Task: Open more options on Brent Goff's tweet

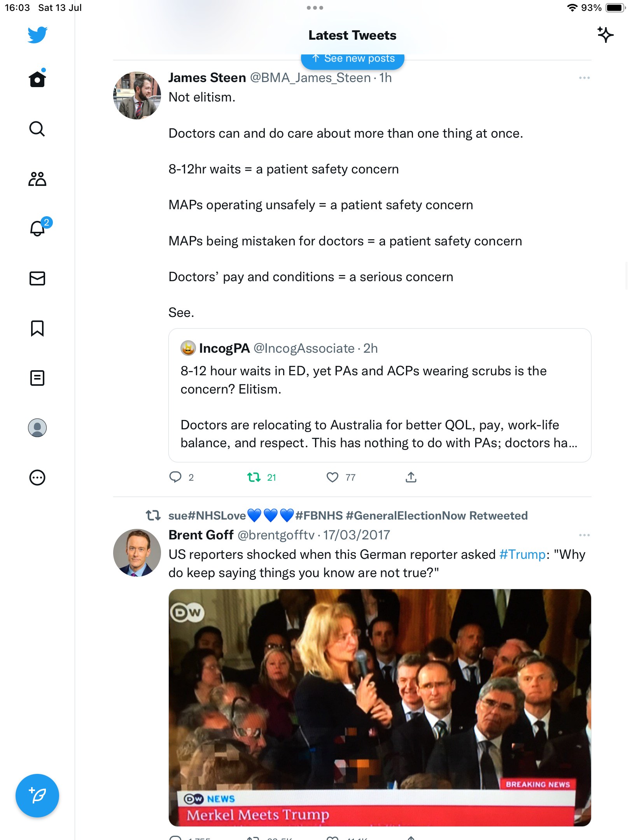Action: [x=584, y=535]
